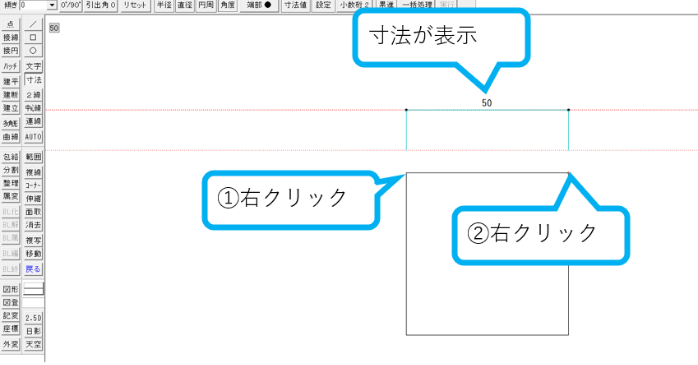Viewport: 698px width, 365px height.
Task: Select the 曲線 (curve) tool
Action: 11,137
